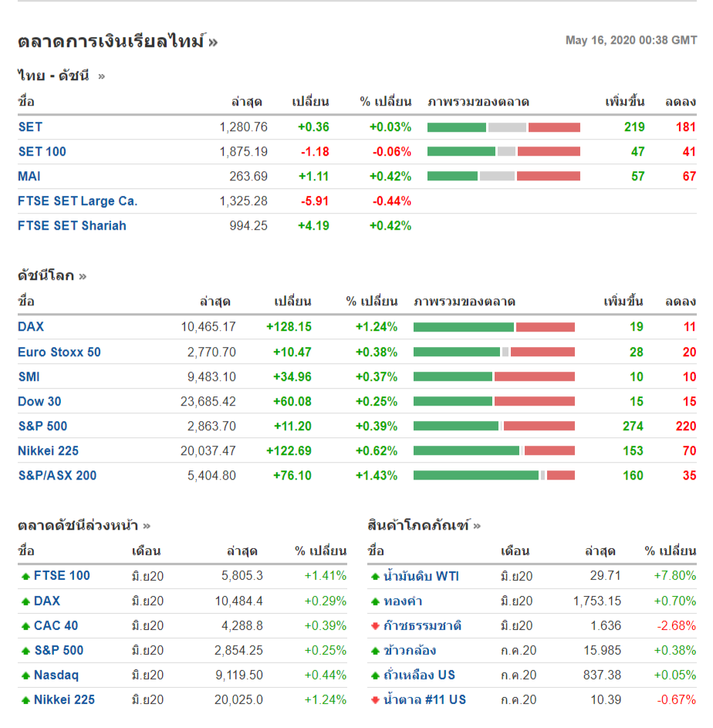
Task: Click the green arrow next to Nasdaq futures
Action: click(25, 676)
